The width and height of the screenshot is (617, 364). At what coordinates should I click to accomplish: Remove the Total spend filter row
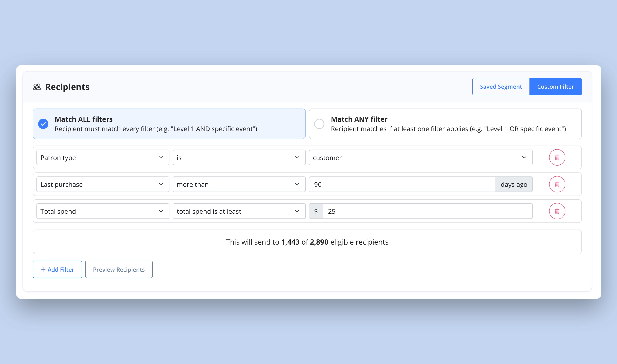[x=557, y=211]
